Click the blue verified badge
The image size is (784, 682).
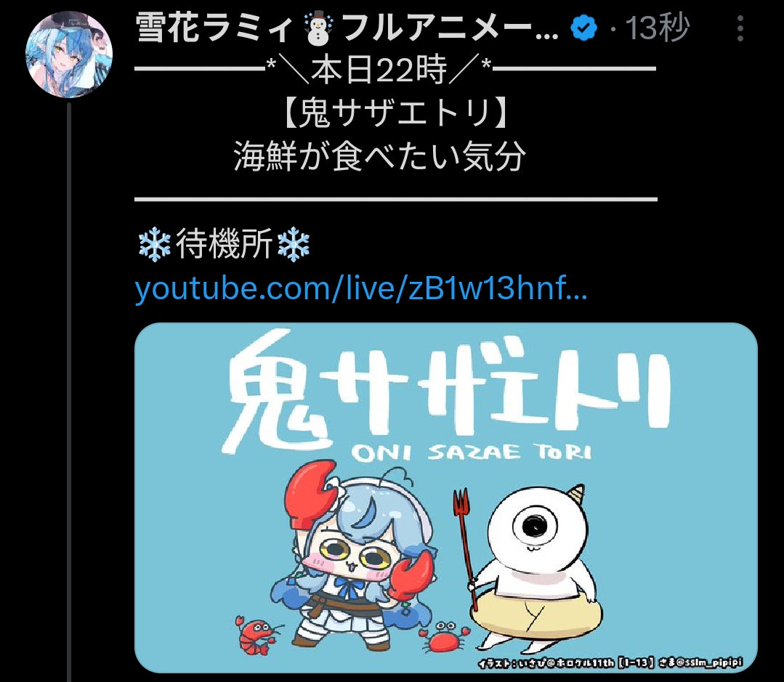[x=583, y=28]
